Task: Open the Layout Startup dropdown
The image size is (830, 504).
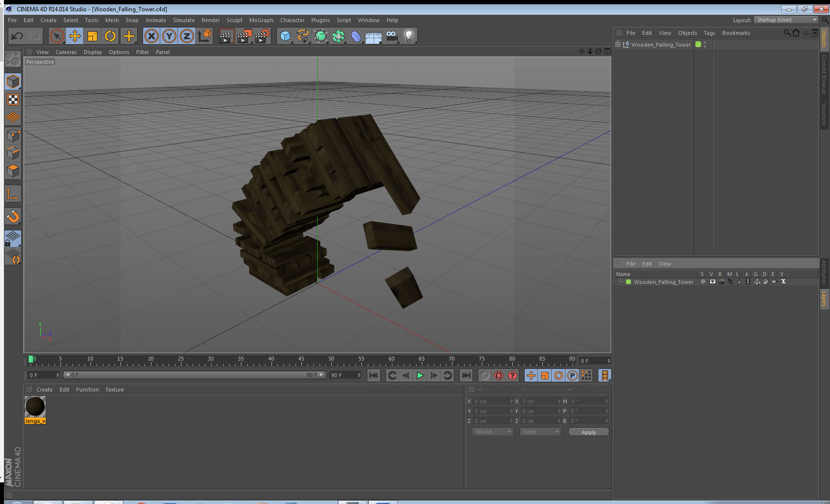Action: point(786,20)
